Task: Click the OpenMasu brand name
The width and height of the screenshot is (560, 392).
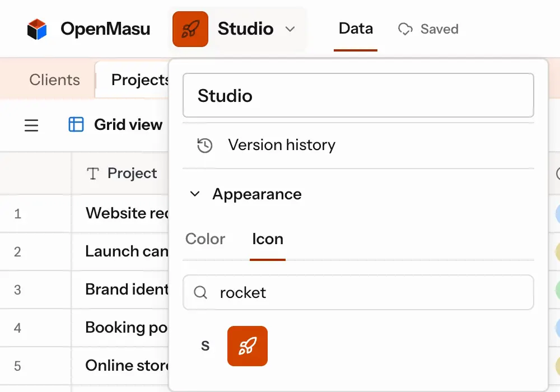Action: click(x=105, y=29)
